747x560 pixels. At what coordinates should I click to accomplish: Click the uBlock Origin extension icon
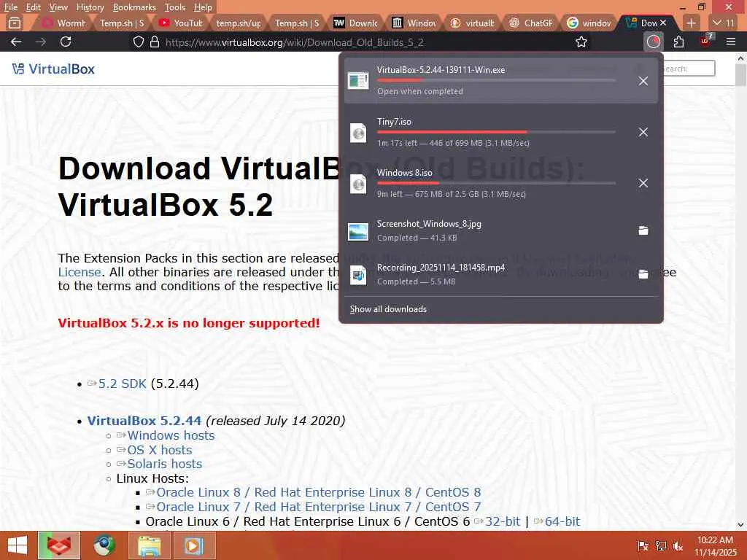[x=705, y=41]
